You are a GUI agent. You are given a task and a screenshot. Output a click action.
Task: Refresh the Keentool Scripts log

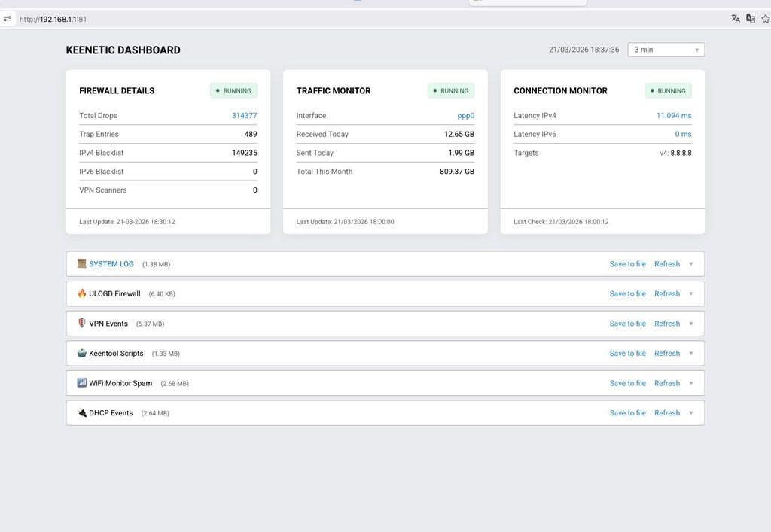(667, 354)
